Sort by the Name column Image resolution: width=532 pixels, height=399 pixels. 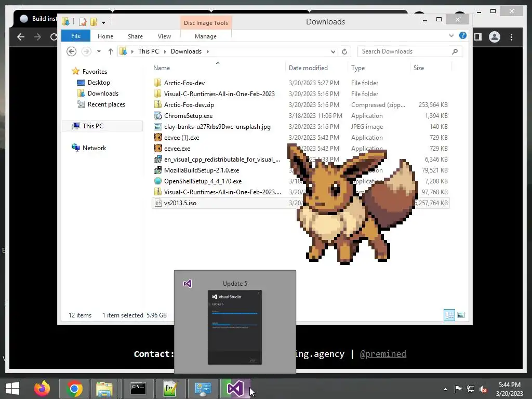[x=218, y=68]
